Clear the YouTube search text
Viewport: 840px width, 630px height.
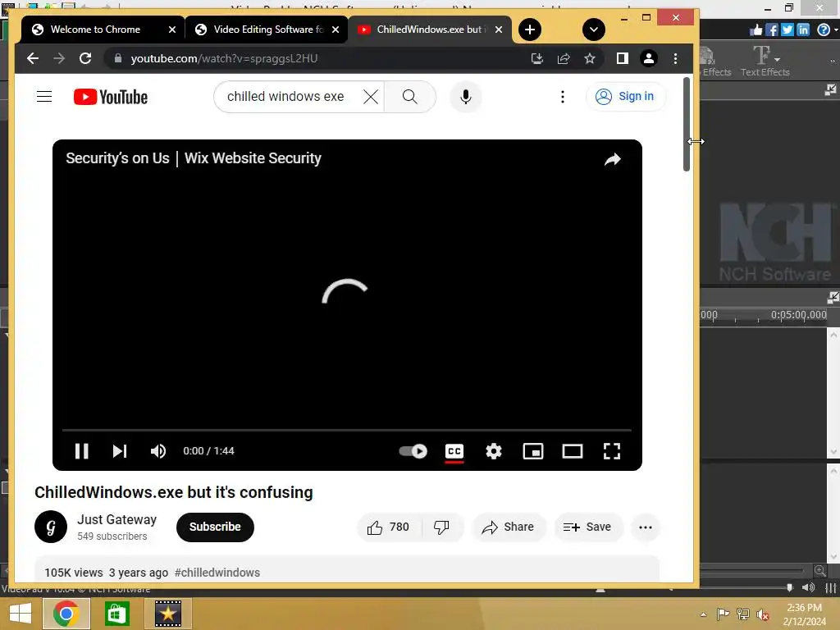click(371, 97)
